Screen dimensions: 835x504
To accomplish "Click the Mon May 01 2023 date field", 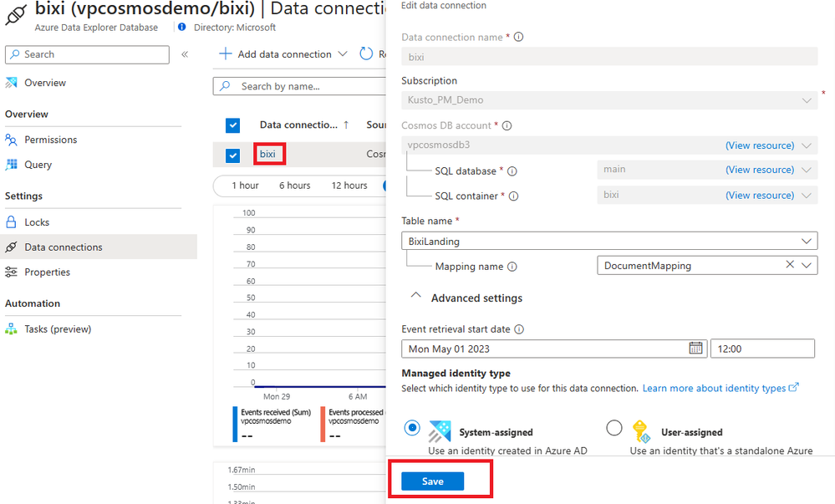I will (x=554, y=349).
